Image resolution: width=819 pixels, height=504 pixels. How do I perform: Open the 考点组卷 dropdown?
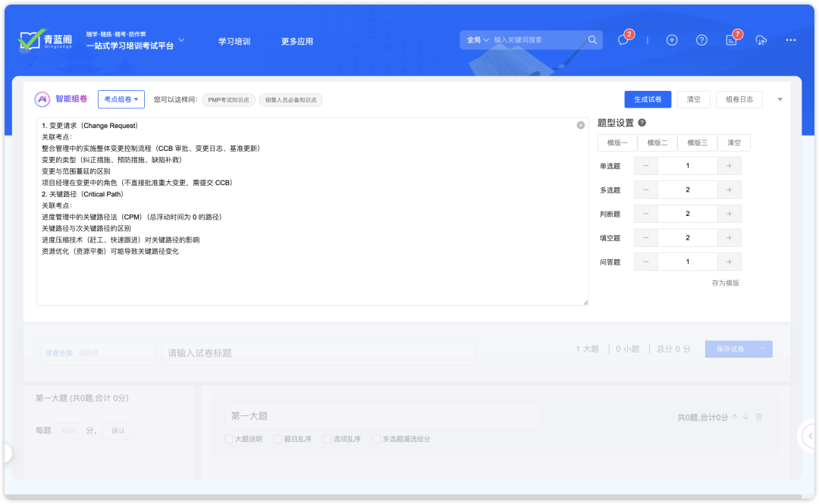tap(121, 99)
